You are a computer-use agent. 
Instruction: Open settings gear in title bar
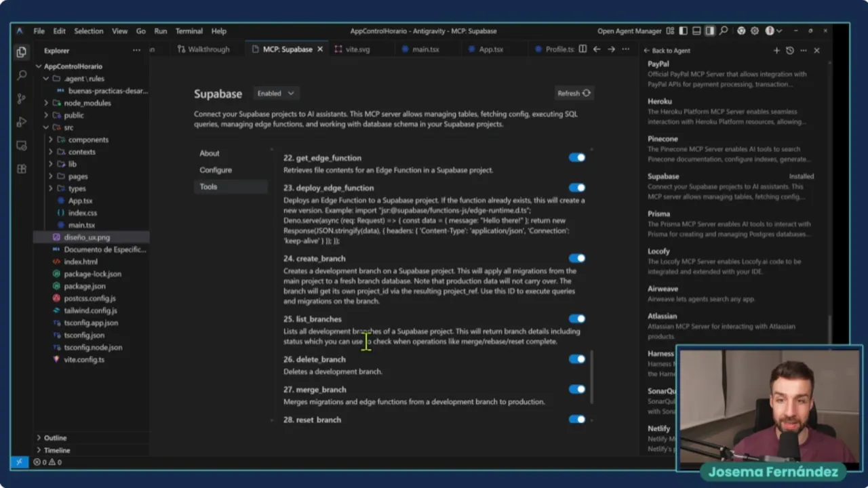tap(755, 31)
